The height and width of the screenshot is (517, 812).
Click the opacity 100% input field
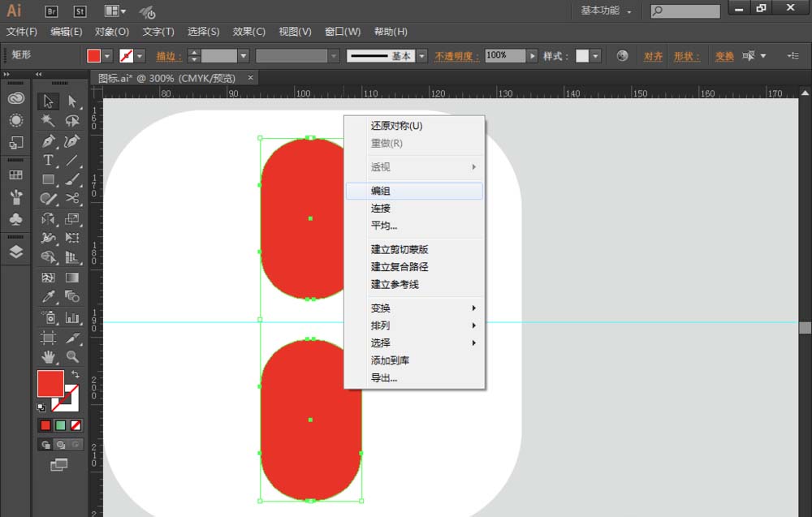[x=505, y=56]
